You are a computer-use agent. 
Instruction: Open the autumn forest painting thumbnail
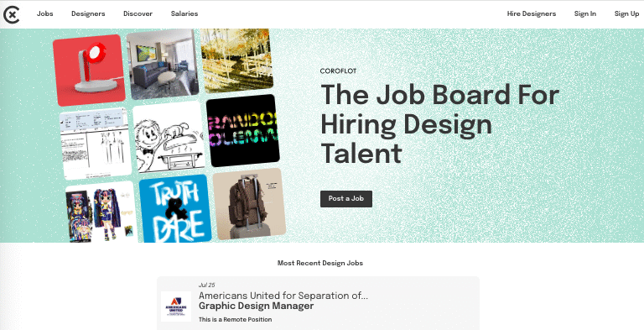pyautogui.click(x=236, y=60)
